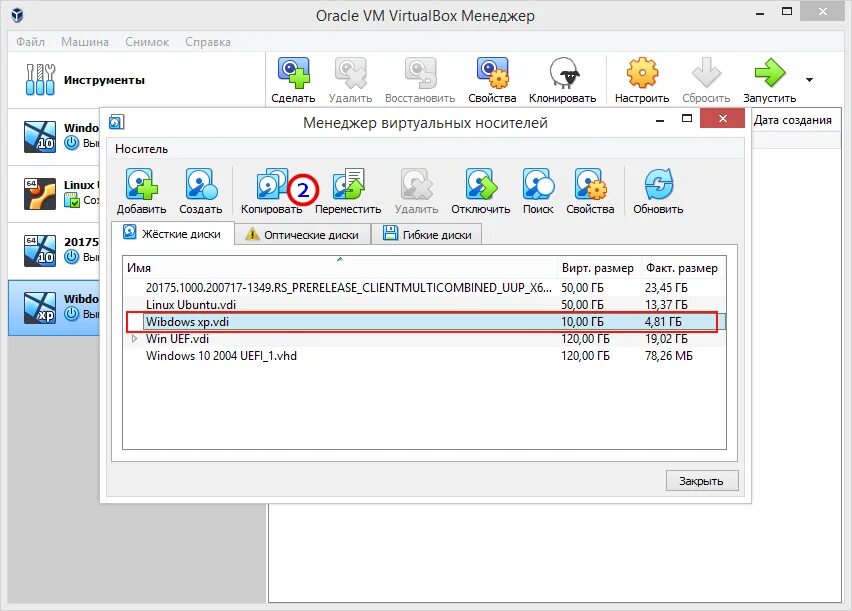Switch to the Жёсткие диски tab
The height and width of the screenshot is (611, 852).
pyautogui.click(x=172, y=234)
